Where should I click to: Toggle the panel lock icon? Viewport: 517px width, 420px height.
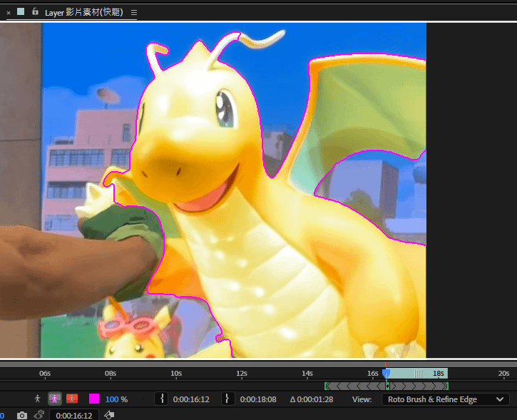coord(35,12)
